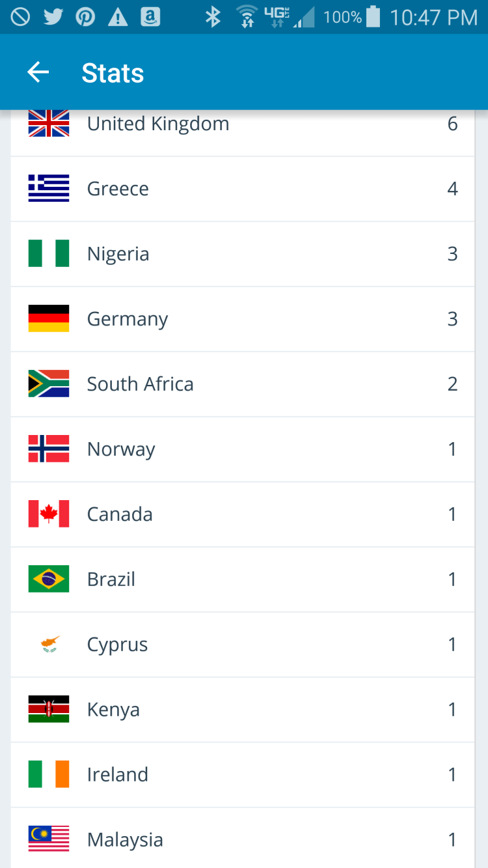This screenshot has height=868, width=488.
Task: Tap the view count 4 for Greece
Action: pos(452,189)
